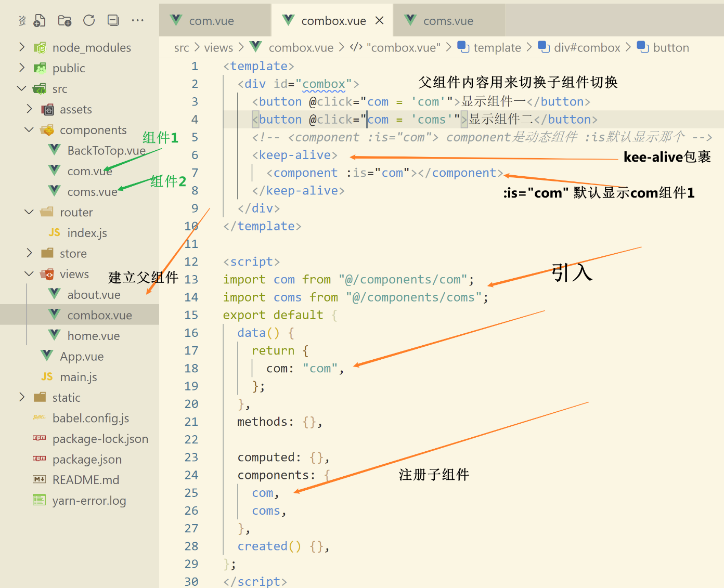Refresh the Explorer view
724x588 pixels.
88,20
